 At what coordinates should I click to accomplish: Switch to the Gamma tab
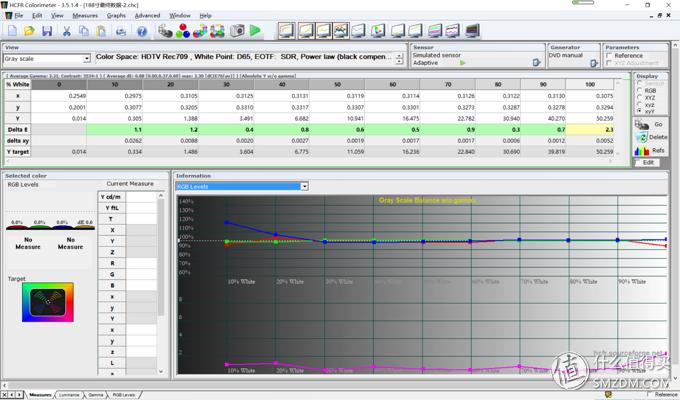coord(95,395)
